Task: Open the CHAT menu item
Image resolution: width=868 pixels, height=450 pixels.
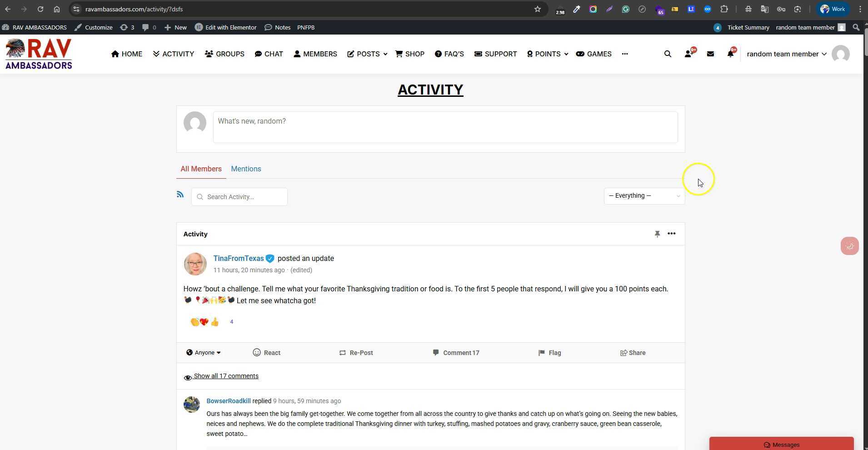Action: click(x=269, y=54)
